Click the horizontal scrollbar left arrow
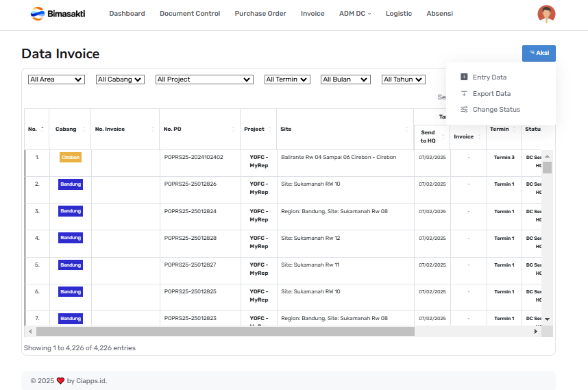Viewport: 588px width, 390px height. point(30,332)
